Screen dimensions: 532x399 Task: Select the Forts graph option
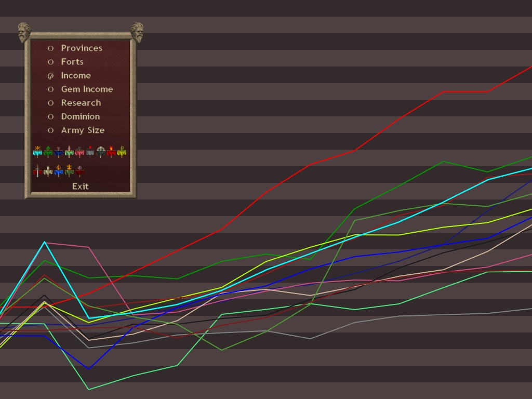click(65, 62)
